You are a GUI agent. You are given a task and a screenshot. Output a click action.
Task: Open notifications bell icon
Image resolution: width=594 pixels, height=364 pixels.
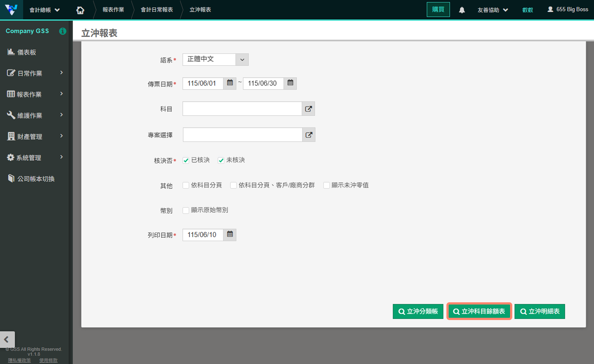tap(462, 10)
